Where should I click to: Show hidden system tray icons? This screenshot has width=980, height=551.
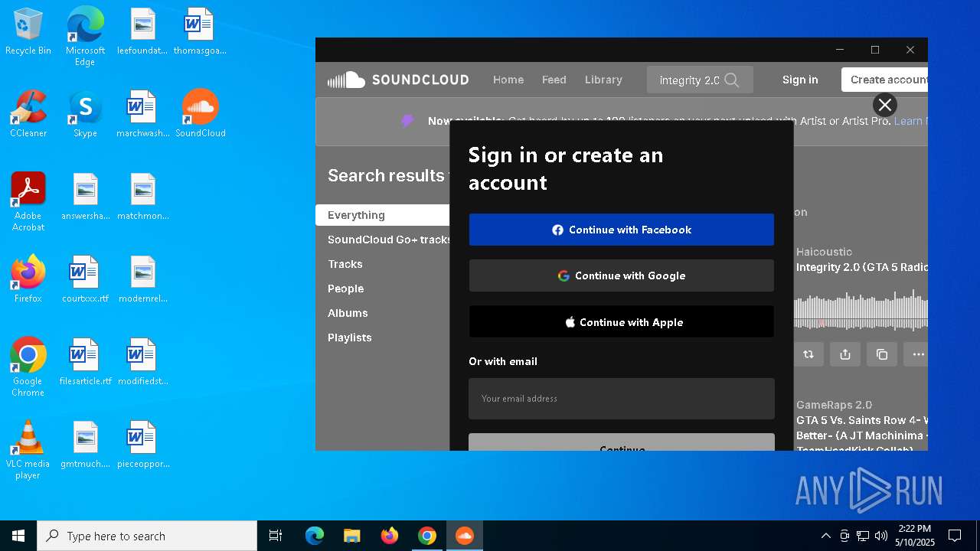click(825, 536)
